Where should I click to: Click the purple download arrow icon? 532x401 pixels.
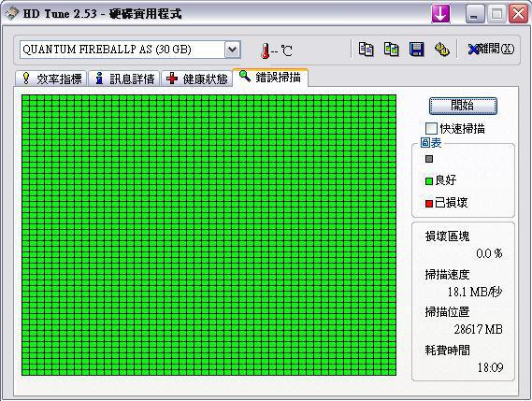[440, 14]
